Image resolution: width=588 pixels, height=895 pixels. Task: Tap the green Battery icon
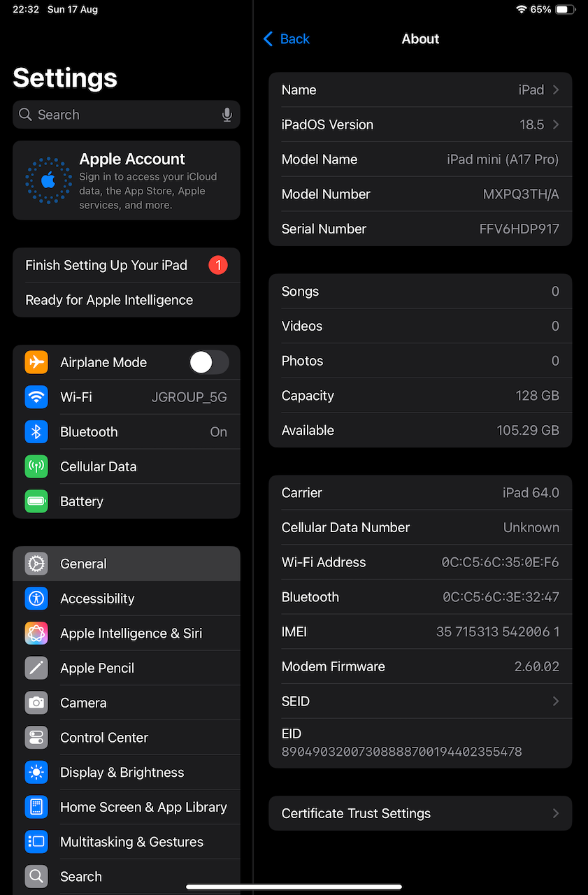point(36,501)
